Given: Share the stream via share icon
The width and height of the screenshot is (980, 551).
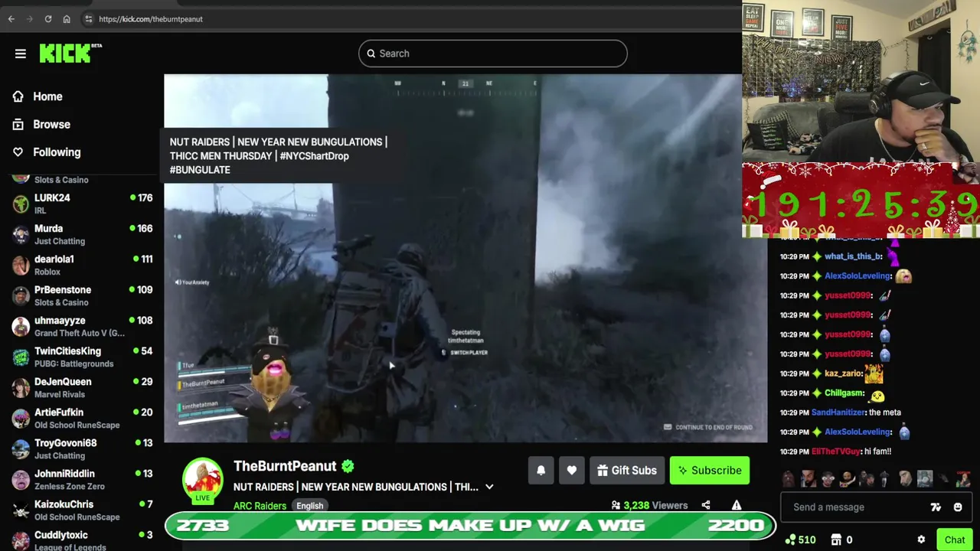Looking at the screenshot, I should [x=706, y=505].
